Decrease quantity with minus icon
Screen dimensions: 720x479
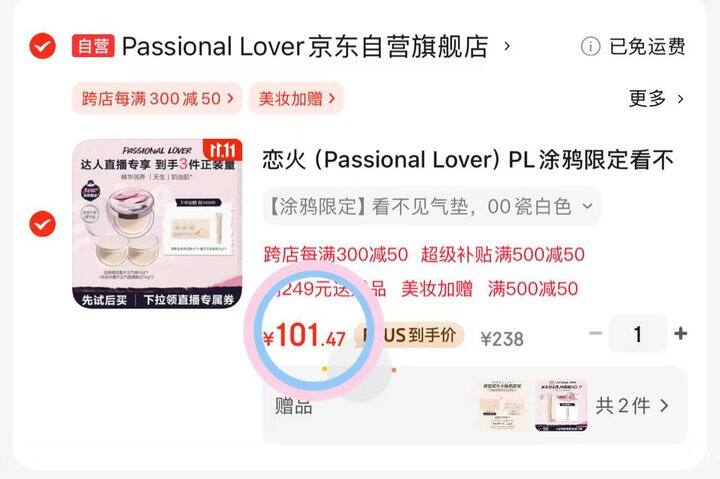(x=596, y=333)
